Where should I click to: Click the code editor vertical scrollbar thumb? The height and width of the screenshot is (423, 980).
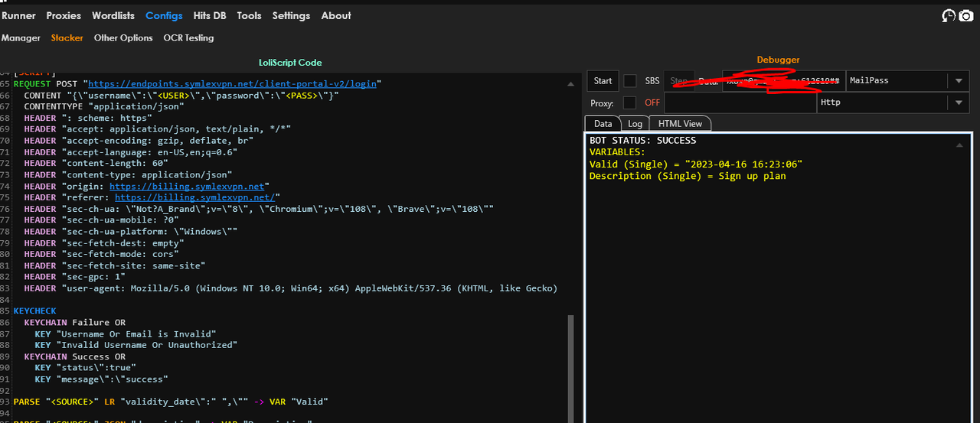(x=570, y=369)
